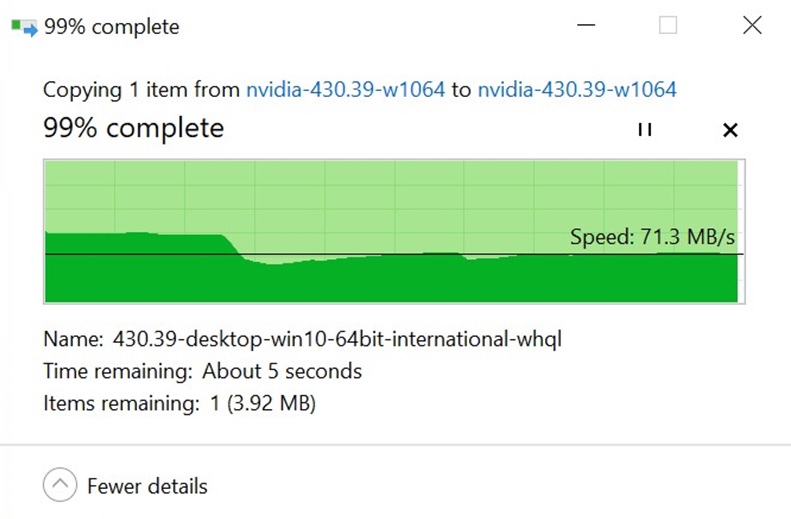Click the large '99% complete' heading

tap(134, 128)
